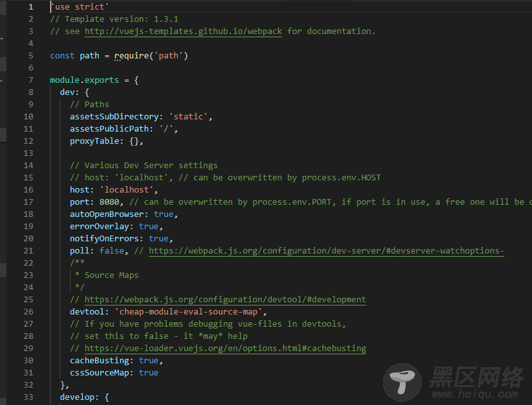Click the port value 8080
The height and width of the screenshot is (405, 532).
[x=109, y=202]
